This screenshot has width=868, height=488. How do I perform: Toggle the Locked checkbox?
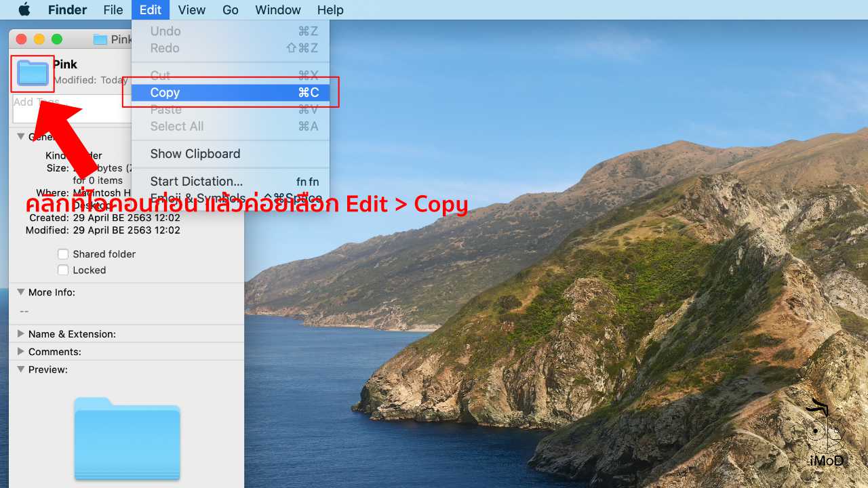click(63, 270)
